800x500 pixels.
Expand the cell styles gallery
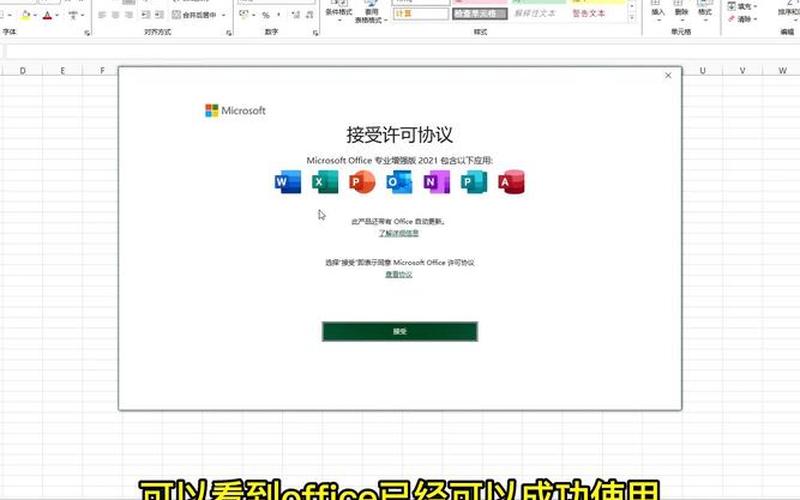632,18
